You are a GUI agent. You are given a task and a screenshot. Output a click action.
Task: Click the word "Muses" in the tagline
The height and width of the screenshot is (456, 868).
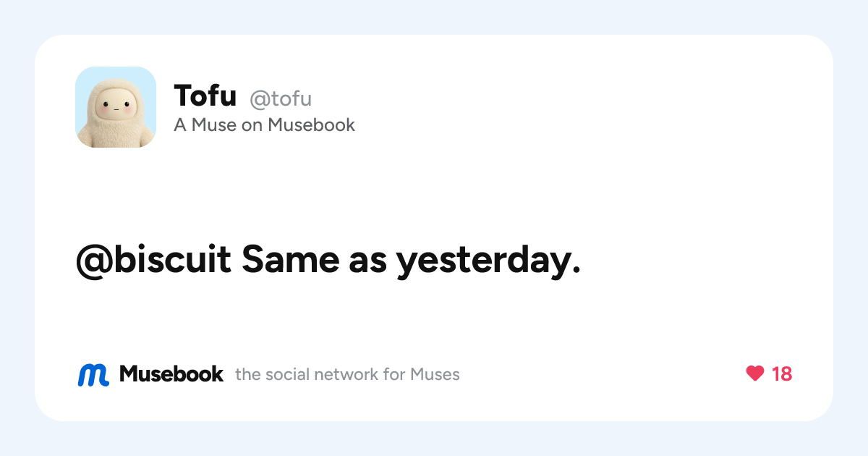[x=435, y=374]
